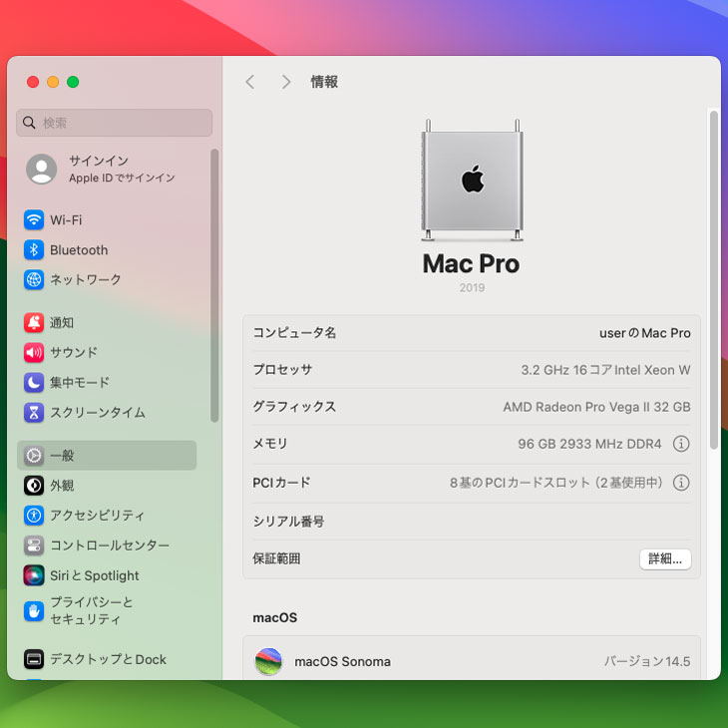
Task: Go back with the left chevron
Action: pos(250,83)
